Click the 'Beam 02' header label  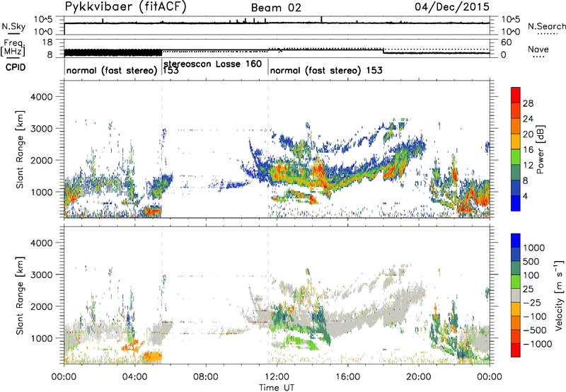point(276,8)
